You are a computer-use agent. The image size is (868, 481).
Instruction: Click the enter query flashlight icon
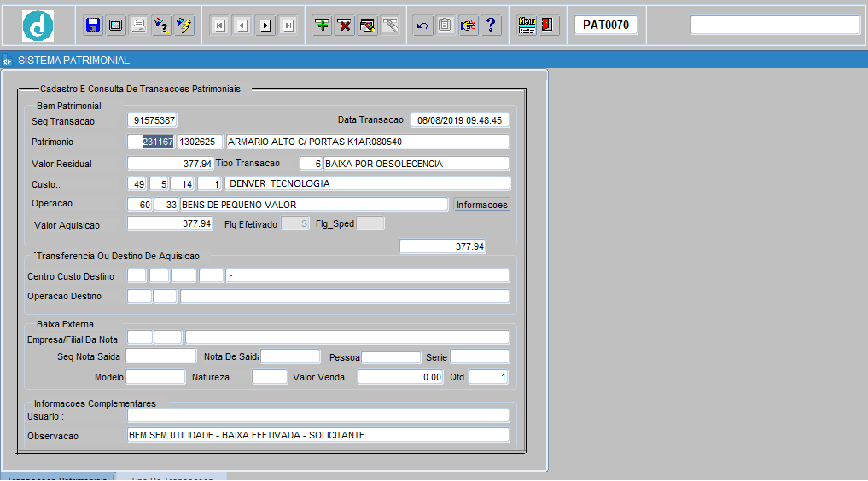160,26
